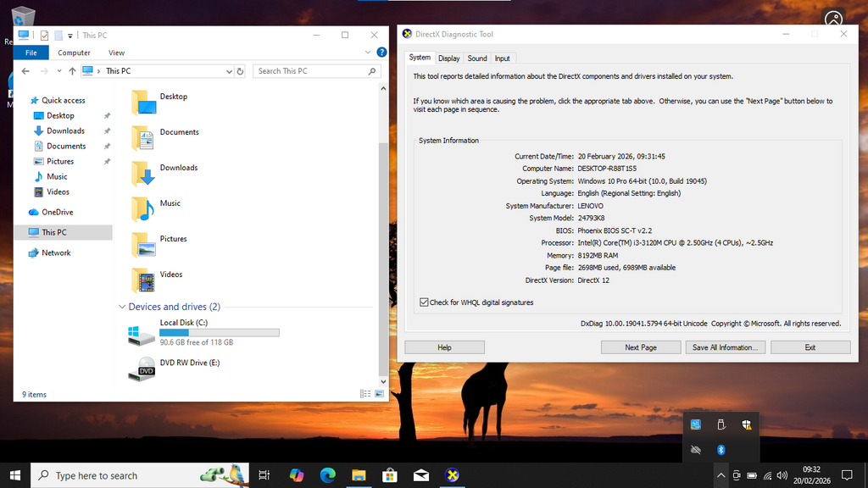This screenshot has width=868, height=488.
Task: Click the network Wi-Fi icon in the tray
Action: click(766, 475)
